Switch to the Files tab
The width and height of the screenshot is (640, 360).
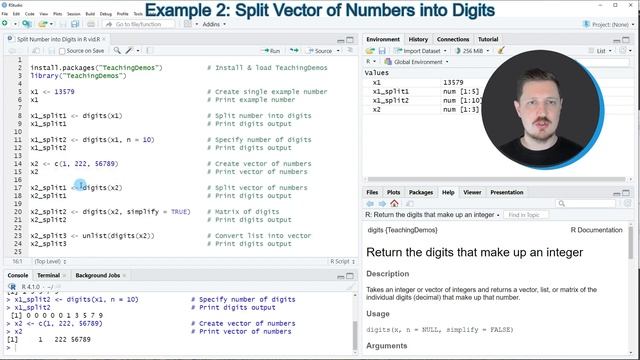click(x=372, y=192)
